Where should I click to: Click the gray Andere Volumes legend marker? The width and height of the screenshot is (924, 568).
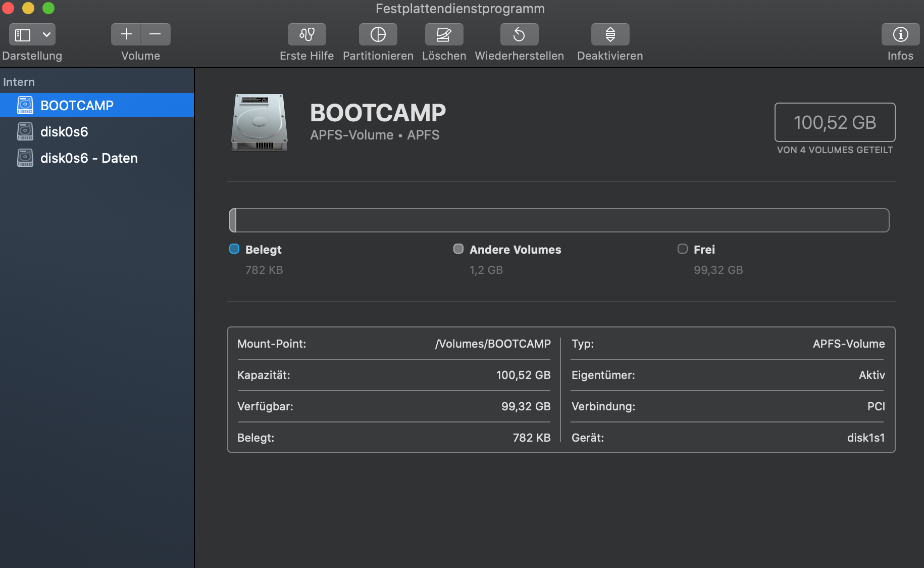[x=458, y=249]
